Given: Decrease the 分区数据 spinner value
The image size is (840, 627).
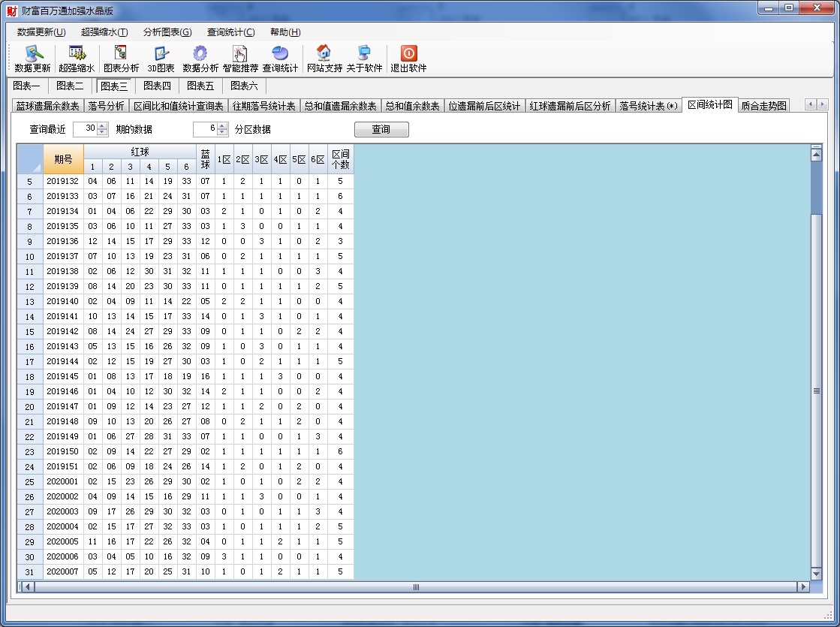Looking at the screenshot, I should (x=222, y=133).
